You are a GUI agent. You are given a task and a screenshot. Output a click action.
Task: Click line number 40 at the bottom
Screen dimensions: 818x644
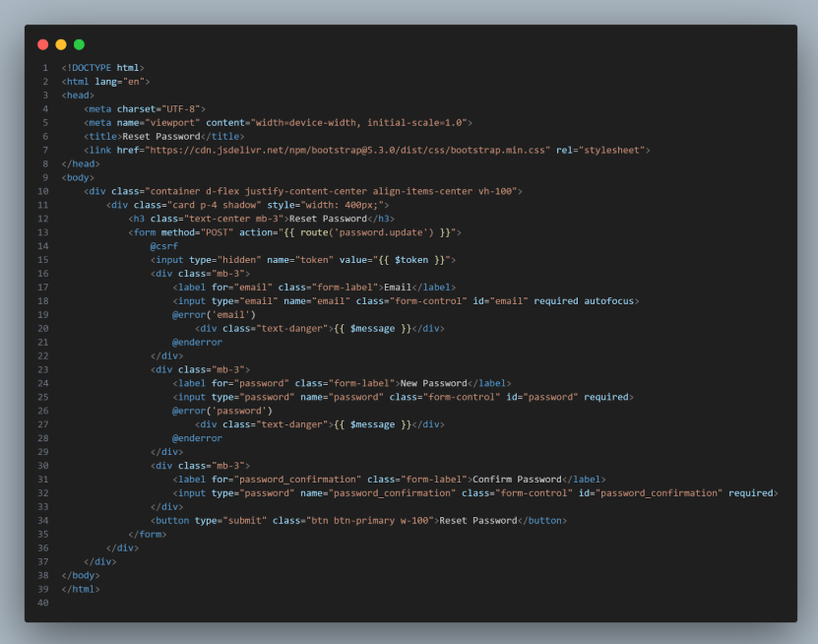pyautogui.click(x=42, y=603)
